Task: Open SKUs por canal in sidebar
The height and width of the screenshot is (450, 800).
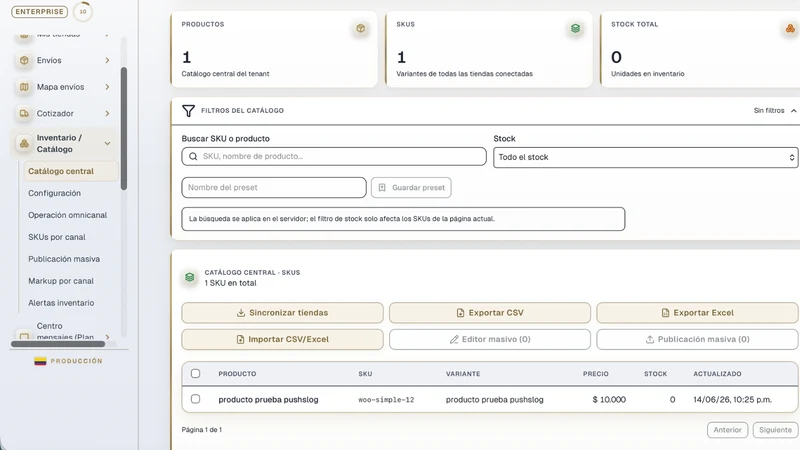Action: (57, 237)
